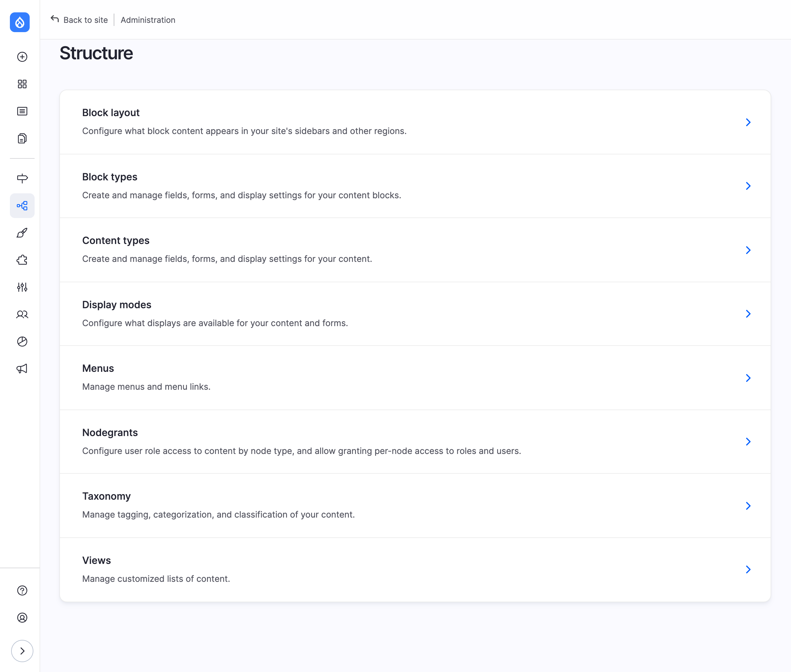Open the user account profile icon
The width and height of the screenshot is (791, 672).
22,618
